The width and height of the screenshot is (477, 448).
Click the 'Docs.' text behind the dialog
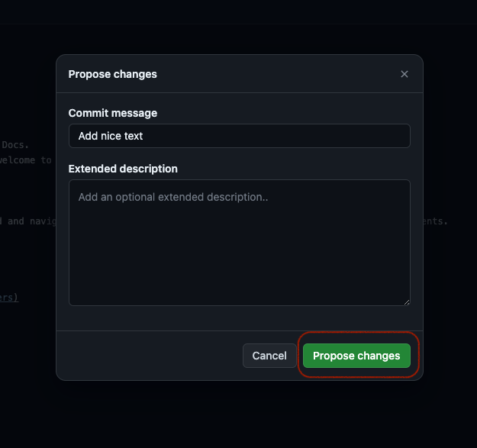[x=15, y=144]
